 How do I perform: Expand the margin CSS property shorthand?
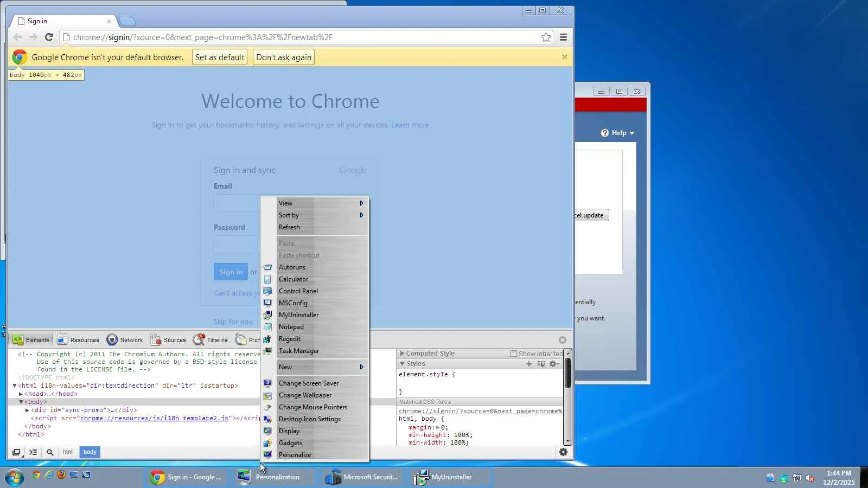(438, 427)
